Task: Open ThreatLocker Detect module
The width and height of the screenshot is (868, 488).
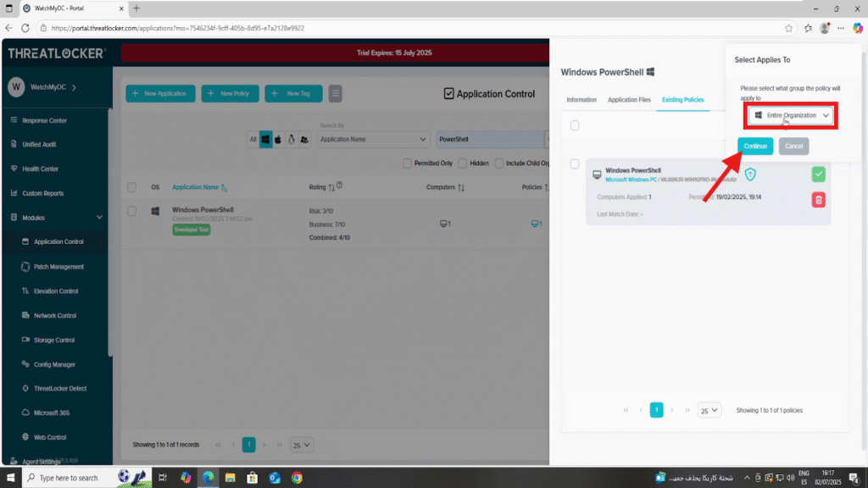Action: [60, 388]
